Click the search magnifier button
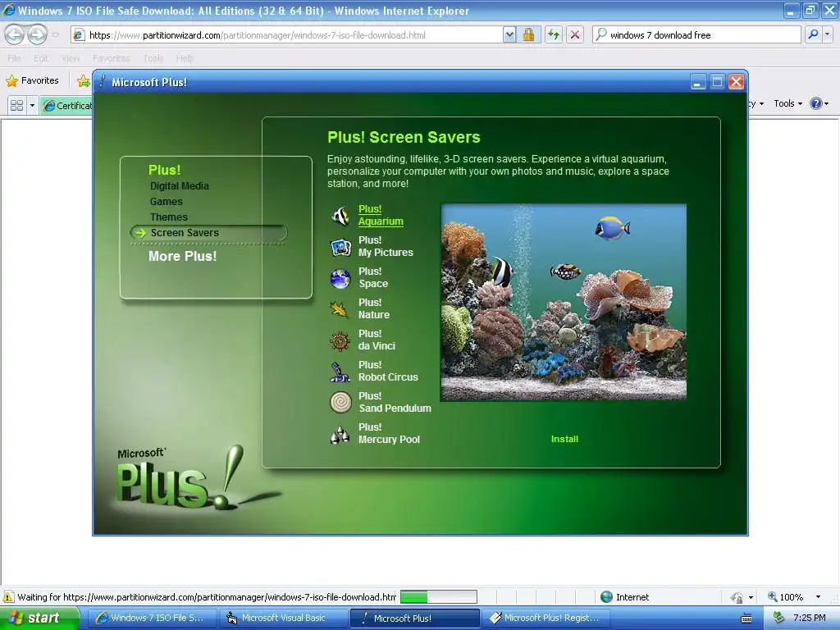The width and height of the screenshot is (840, 630). [813, 34]
